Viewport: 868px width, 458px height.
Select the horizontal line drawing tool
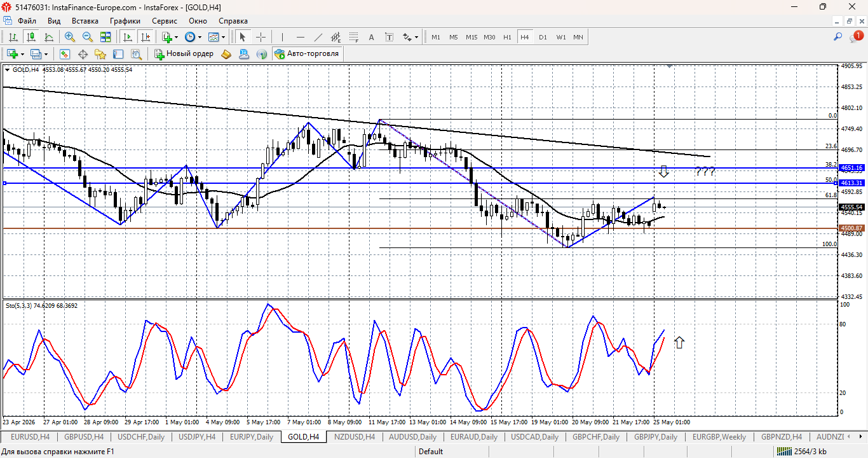pyautogui.click(x=301, y=37)
